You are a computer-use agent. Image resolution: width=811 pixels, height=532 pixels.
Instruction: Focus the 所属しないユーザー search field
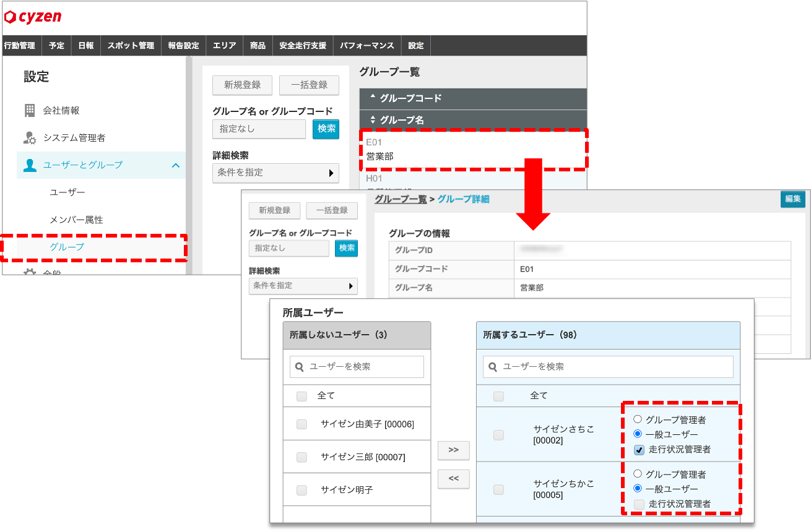357,367
